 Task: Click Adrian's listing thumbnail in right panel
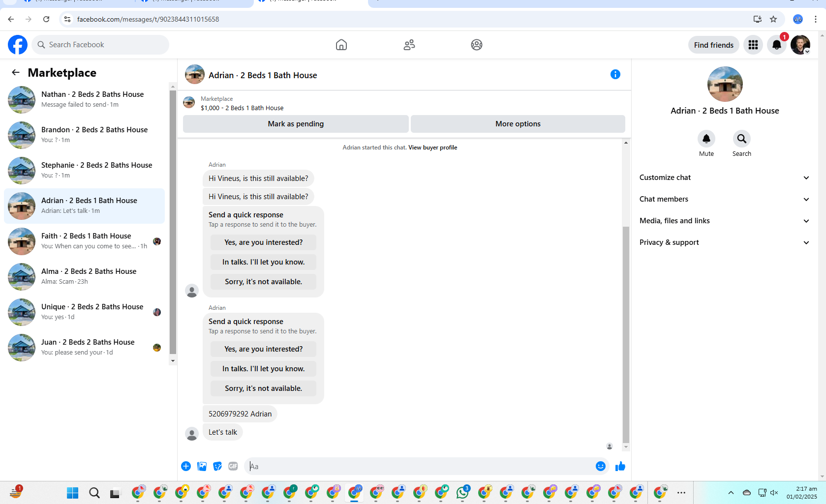(725, 84)
